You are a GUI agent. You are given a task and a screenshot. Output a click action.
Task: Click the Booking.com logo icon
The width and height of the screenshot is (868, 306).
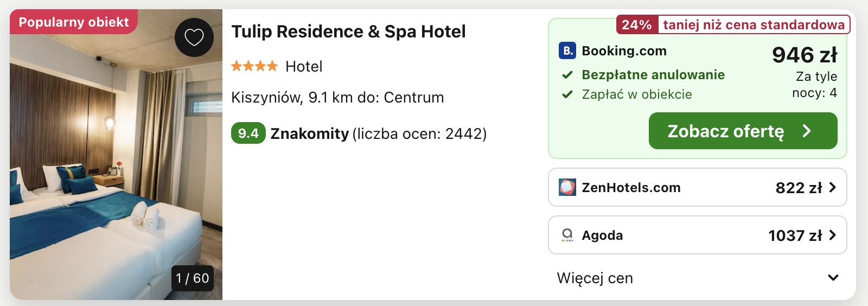coord(567,50)
